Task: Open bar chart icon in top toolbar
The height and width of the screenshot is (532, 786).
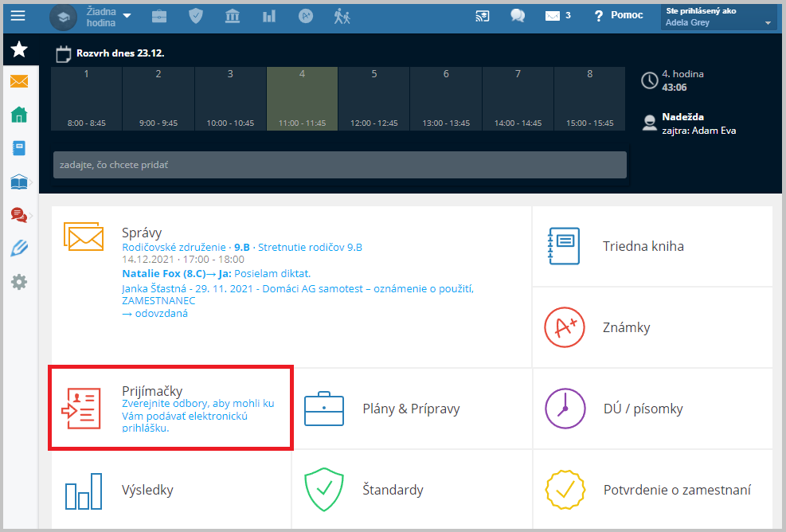Action: tap(269, 16)
